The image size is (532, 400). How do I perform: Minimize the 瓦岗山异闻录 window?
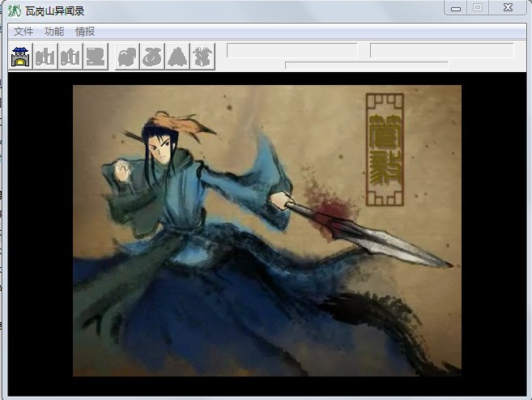point(456,8)
